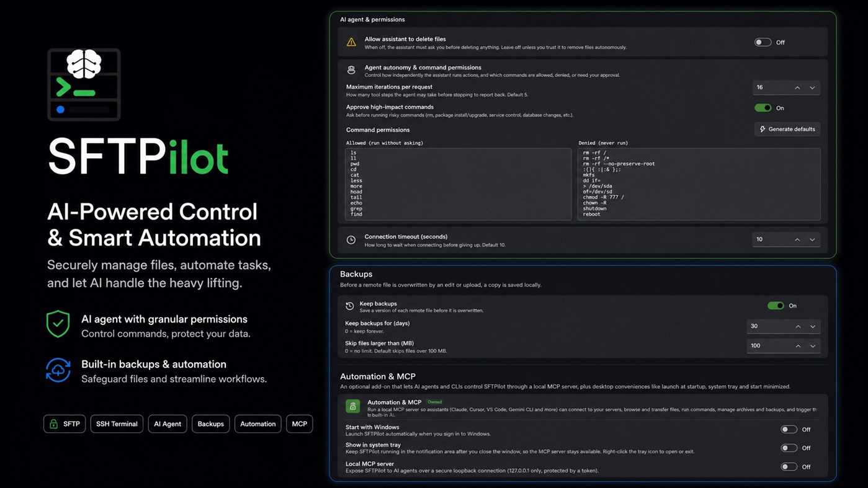Enable Show in system tray switch

coord(789,448)
